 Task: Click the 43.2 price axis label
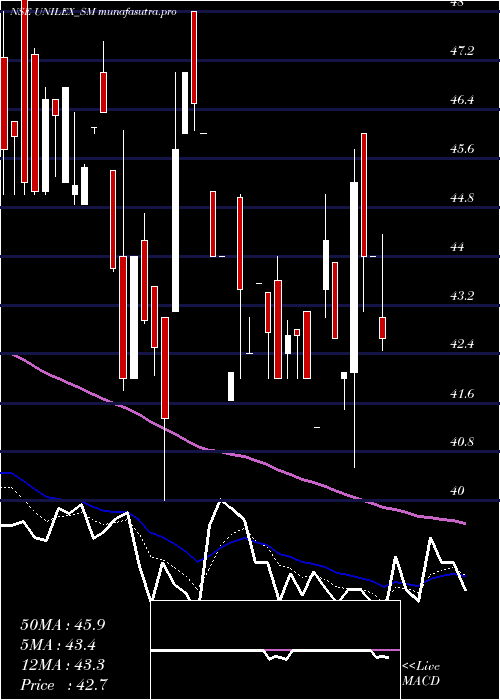click(462, 296)
